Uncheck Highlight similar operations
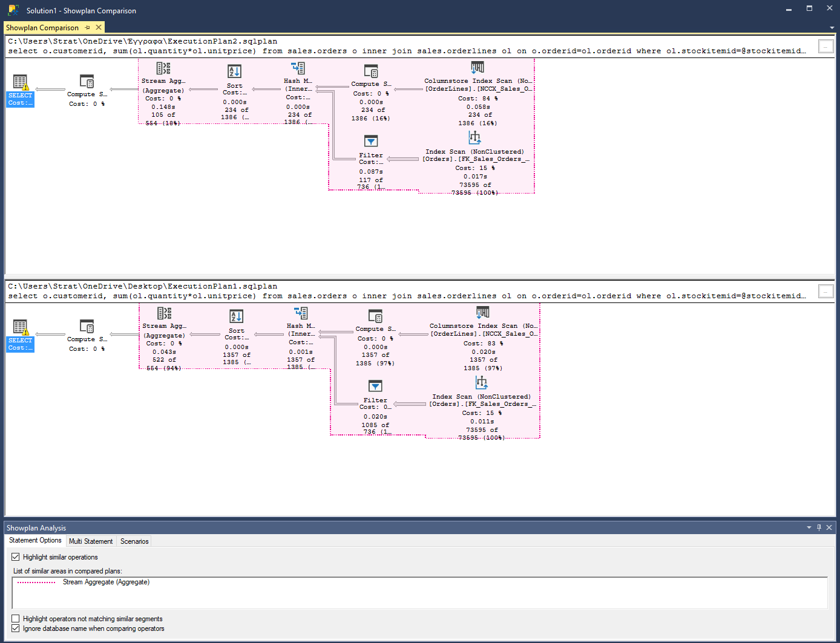The width and height of the screenshot is (840, 643). pos(15,557)
